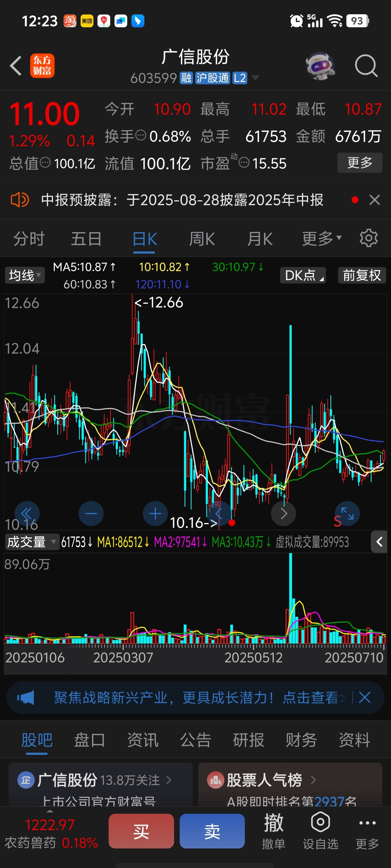Switch to 研报 tab
Viewport: 391px width, 868px height.
(x=249, y=740)
